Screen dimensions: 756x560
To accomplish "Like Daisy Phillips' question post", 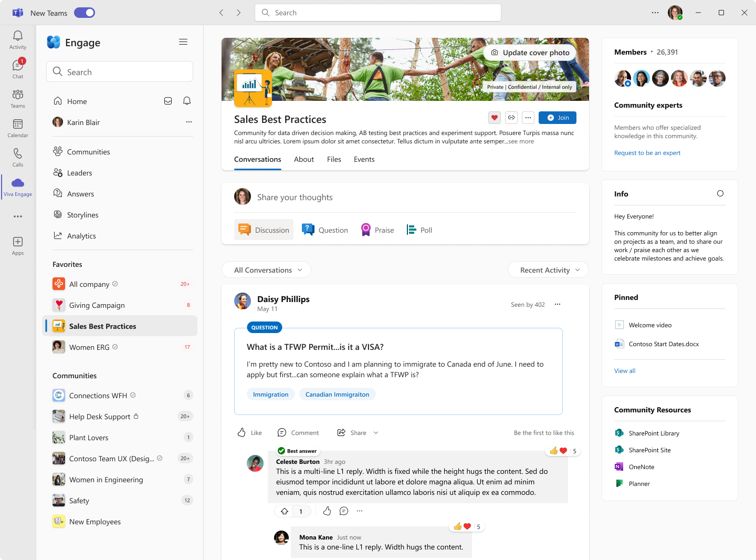I will pos(250,432).
